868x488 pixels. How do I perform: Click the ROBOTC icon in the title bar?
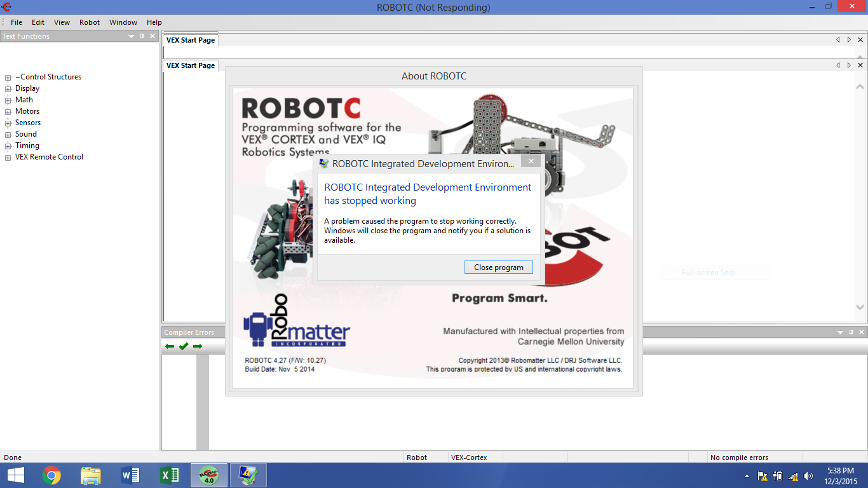coord(6,7)
